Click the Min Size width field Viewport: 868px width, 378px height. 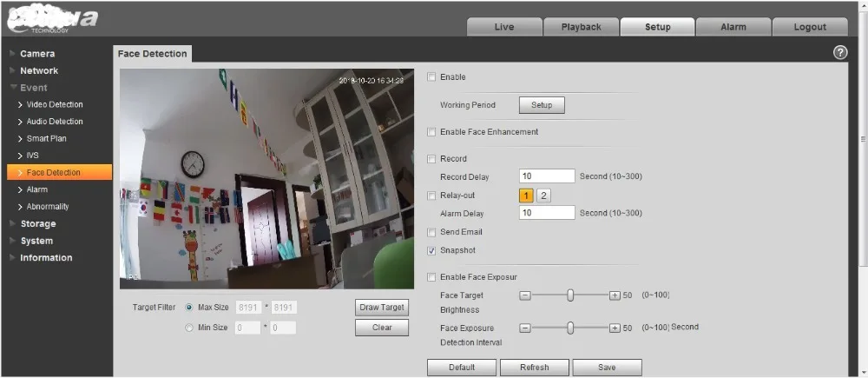pyautogui.click(x=248, y=328)
